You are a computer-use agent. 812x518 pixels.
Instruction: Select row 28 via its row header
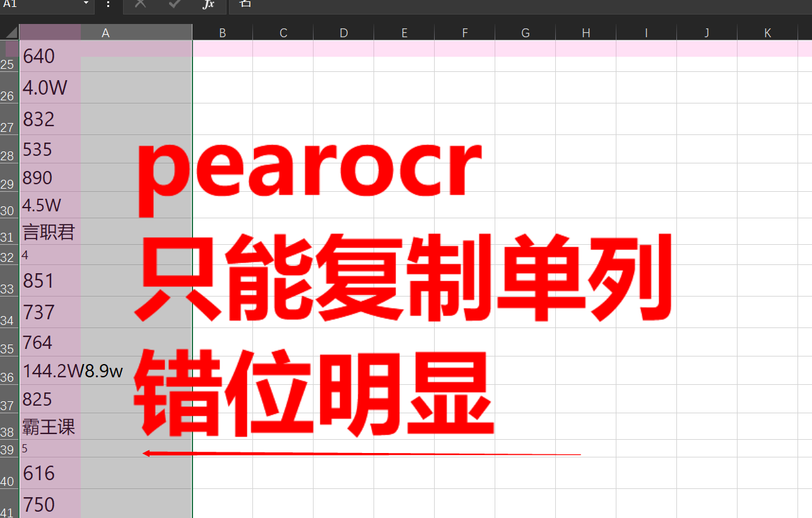click(x=9, y=150)
